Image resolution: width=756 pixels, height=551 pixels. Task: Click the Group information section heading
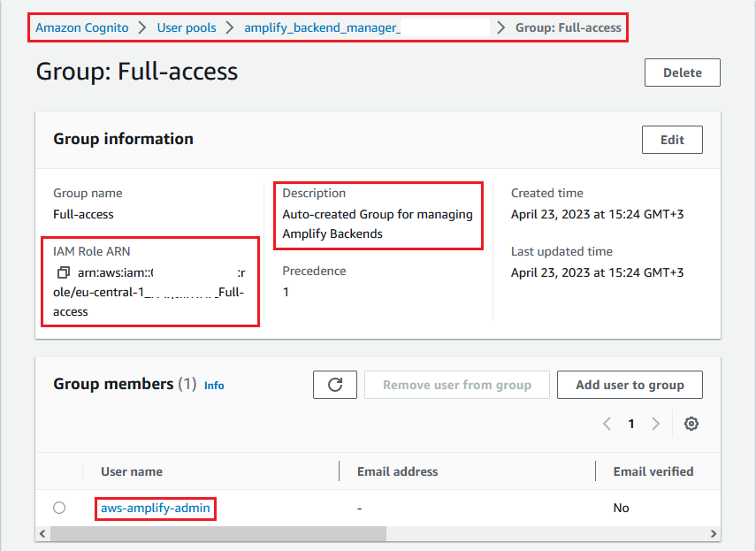click(124, 139)
